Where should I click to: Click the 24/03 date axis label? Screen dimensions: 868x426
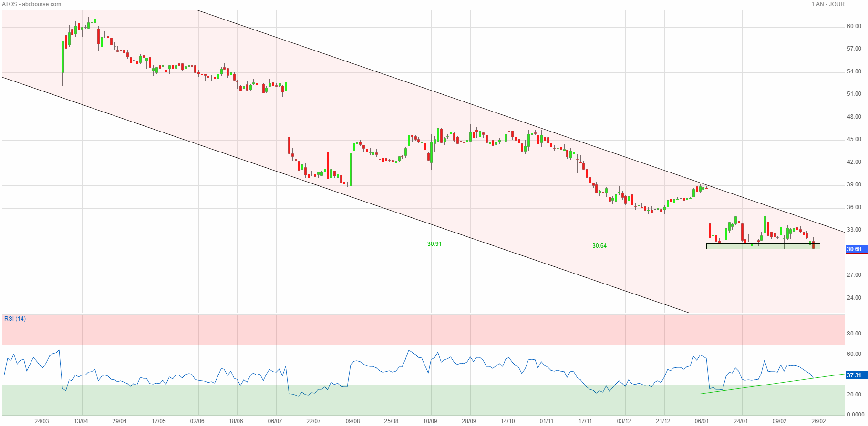point(42,421)
